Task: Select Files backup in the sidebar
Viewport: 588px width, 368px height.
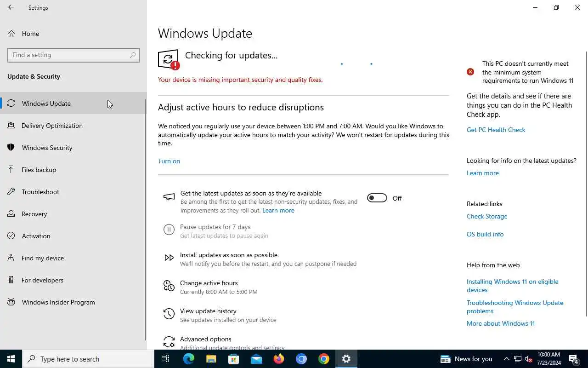Action: [x=73, y=170]
